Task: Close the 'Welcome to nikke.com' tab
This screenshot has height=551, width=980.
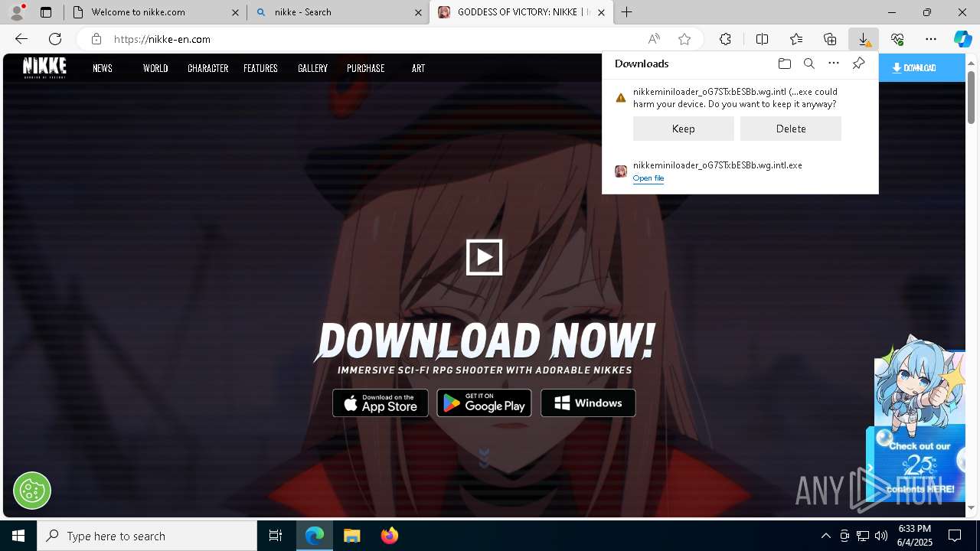Action: coord(235,12)
